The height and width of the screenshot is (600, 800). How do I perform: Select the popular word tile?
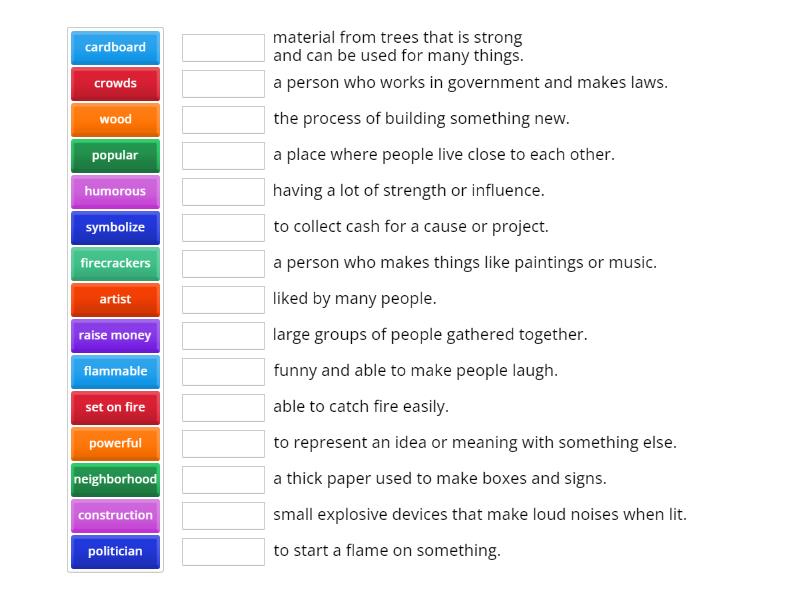114,155
